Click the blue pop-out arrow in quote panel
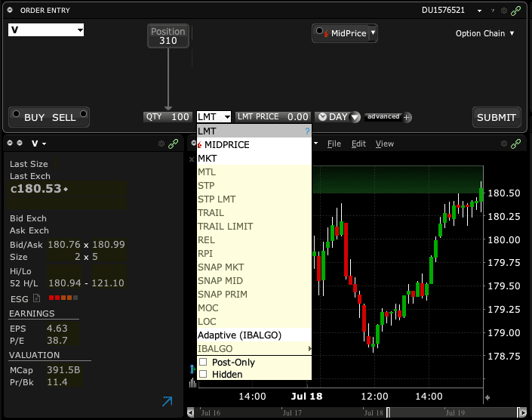Viewport: 532px width, 420px height. [x=167, y=402]
